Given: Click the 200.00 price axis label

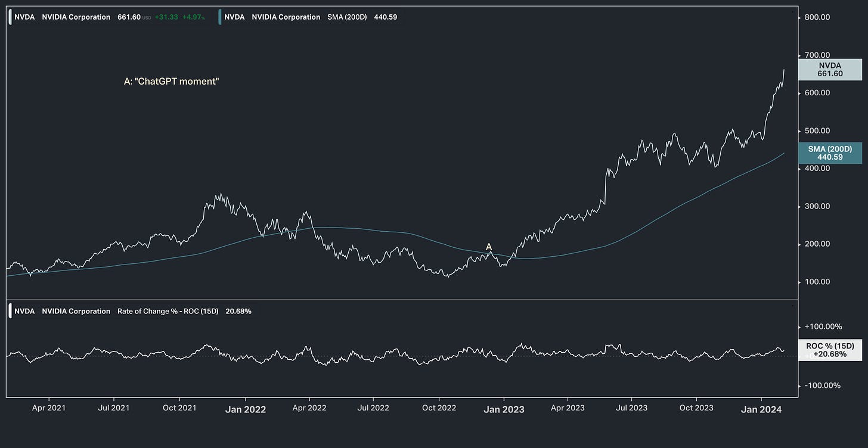Looking at the screenshot, I should [x=817, y=244].
